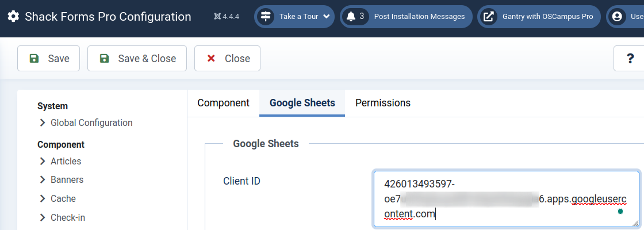Click Save & Close button
The width and height of the screenshot is (644, 230).
[x=137, y=58]
